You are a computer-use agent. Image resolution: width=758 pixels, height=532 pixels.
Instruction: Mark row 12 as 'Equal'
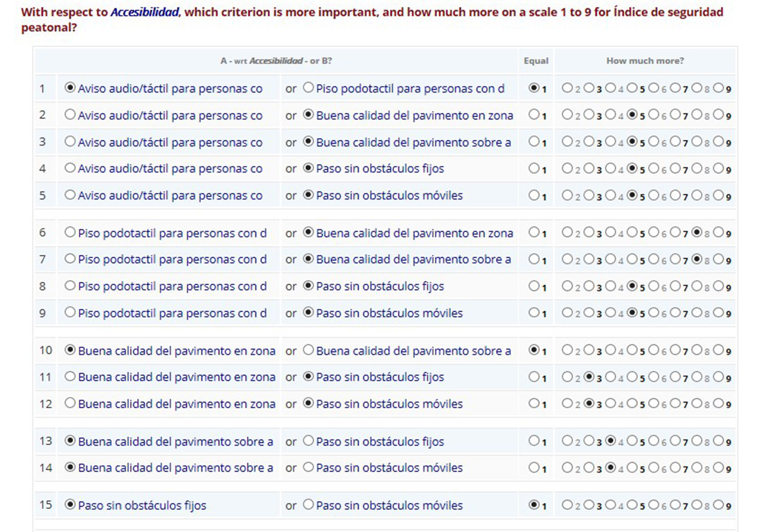tap(534, 404)
